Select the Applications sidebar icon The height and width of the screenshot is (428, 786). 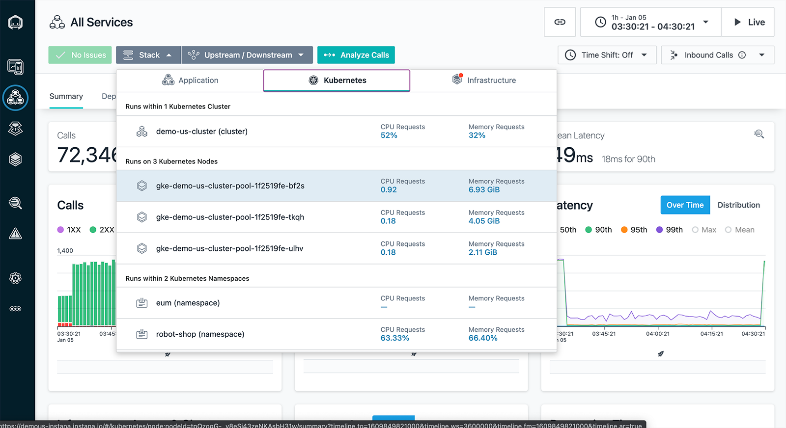point(16,97)
